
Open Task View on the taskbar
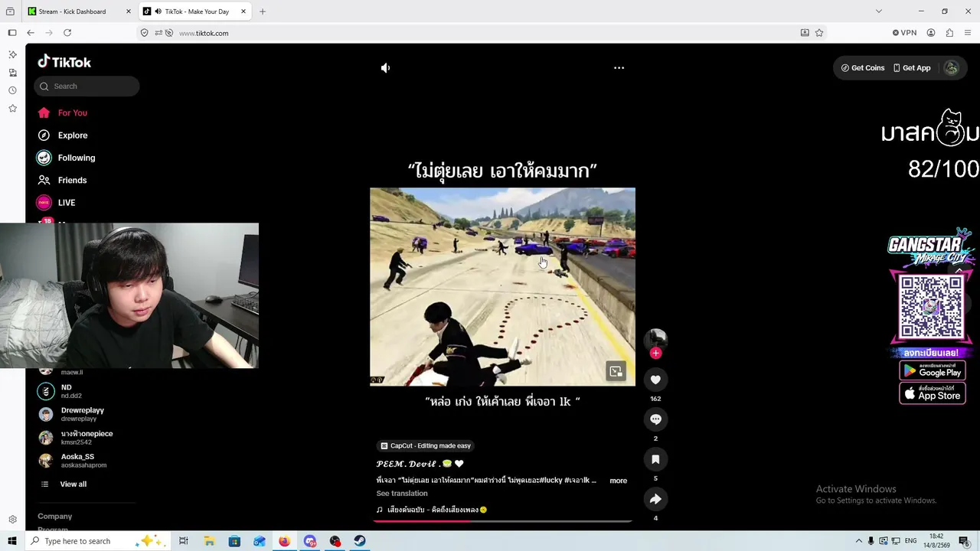pyautogui.click(x=184, y=541)
